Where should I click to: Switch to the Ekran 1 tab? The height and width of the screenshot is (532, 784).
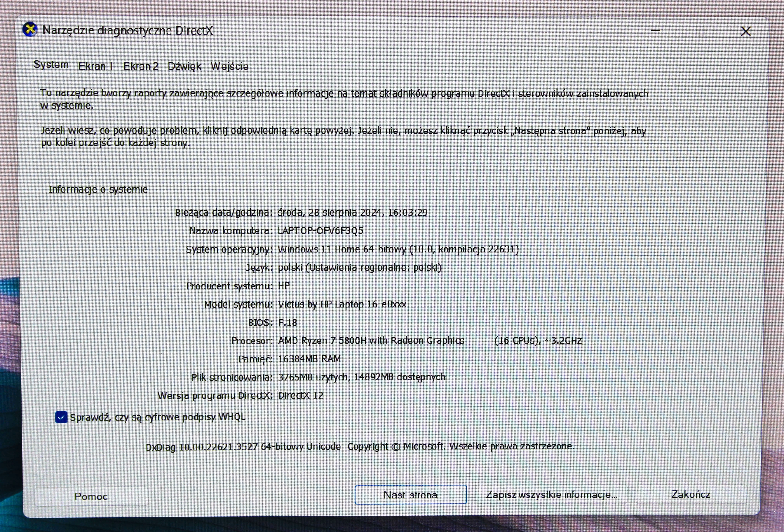[x=95, y=66]
